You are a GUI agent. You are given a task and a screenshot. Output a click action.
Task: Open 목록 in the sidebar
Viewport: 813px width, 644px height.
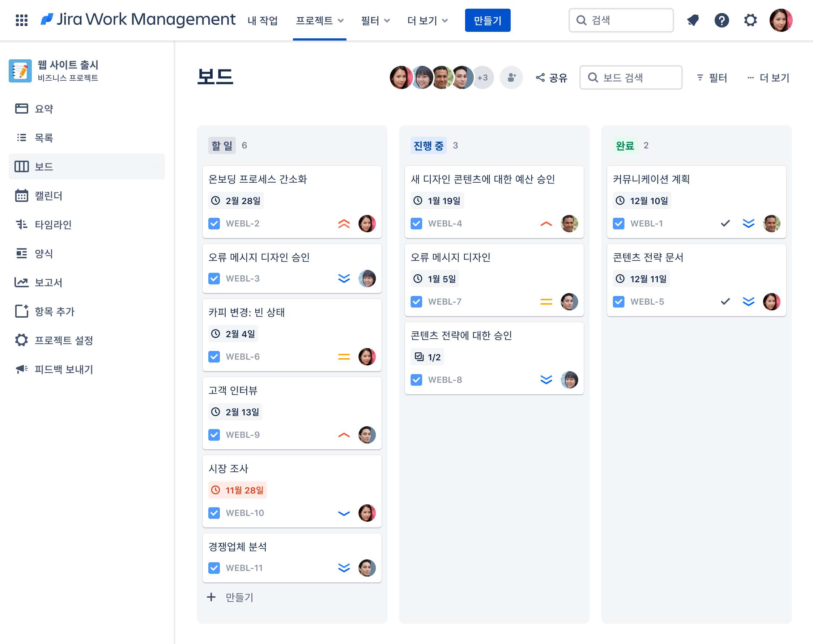tap(87, 137)
